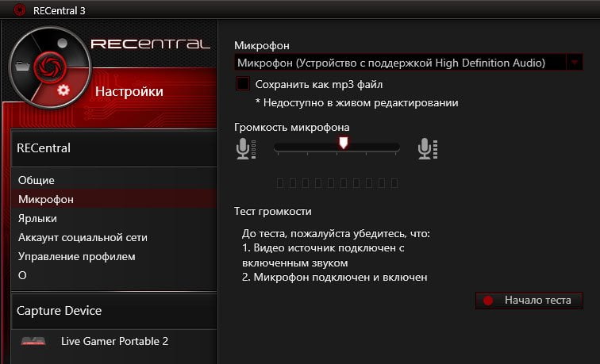Click the microphone volume slider handle
This screenshot has height=364, width=600.
pyautogui.click(x=343, y=143)
